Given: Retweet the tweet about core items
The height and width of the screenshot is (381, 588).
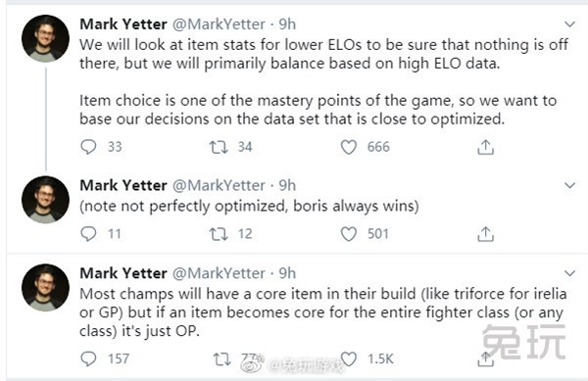Looking at the screenshot, I should 222,358.
